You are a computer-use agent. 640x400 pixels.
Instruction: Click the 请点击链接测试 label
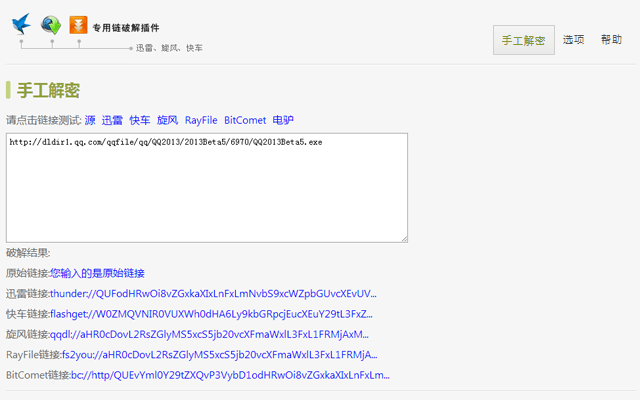click(44, 120)
